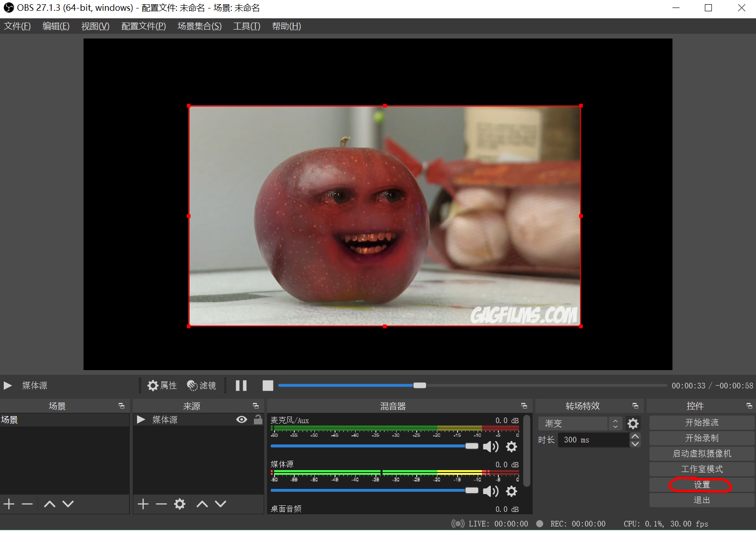Click 开始推流 to start streaming
Screen dimensions: 756x534
702,423
